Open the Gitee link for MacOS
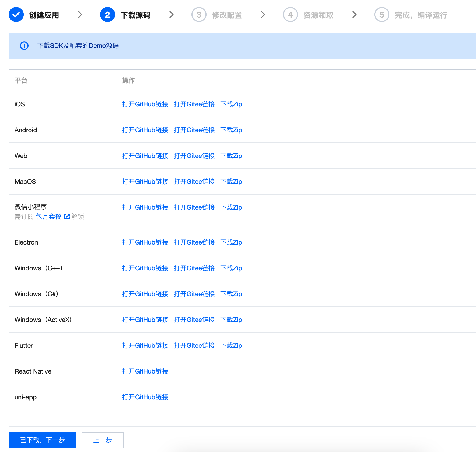The width and height of the screenshot is (476, 452). [x=194, y=182]
